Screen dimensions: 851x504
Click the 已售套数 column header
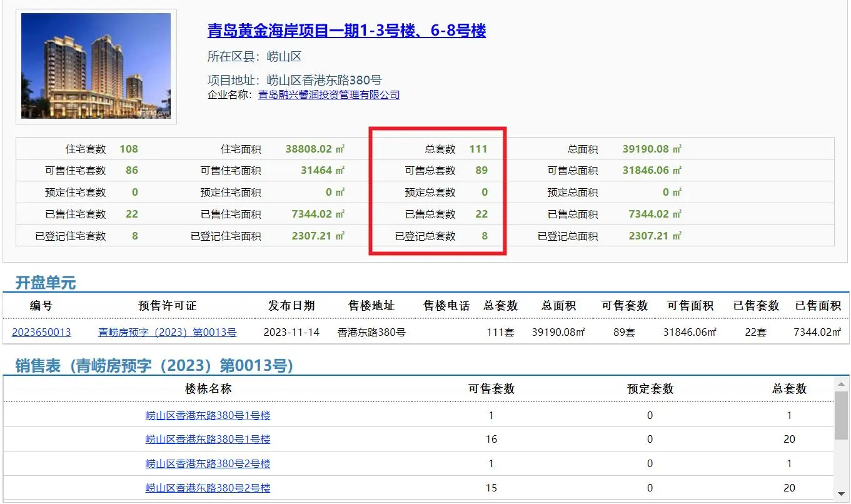click(757, 306)
